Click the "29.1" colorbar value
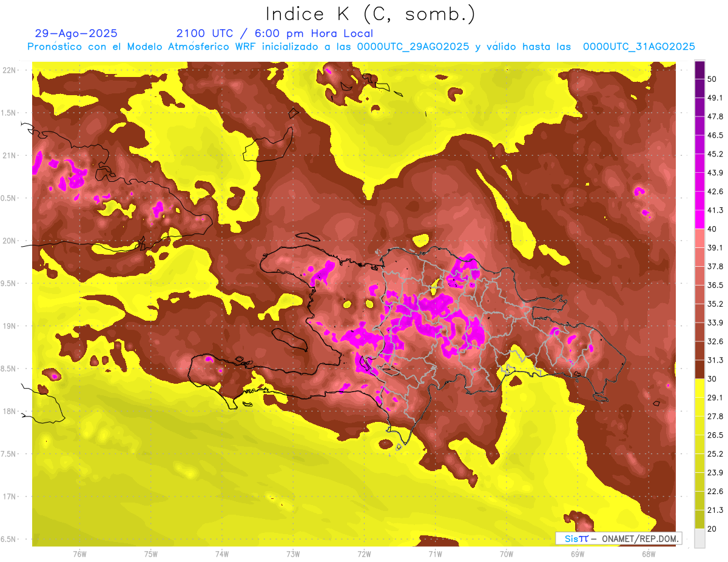 click(x=715, y=398)
